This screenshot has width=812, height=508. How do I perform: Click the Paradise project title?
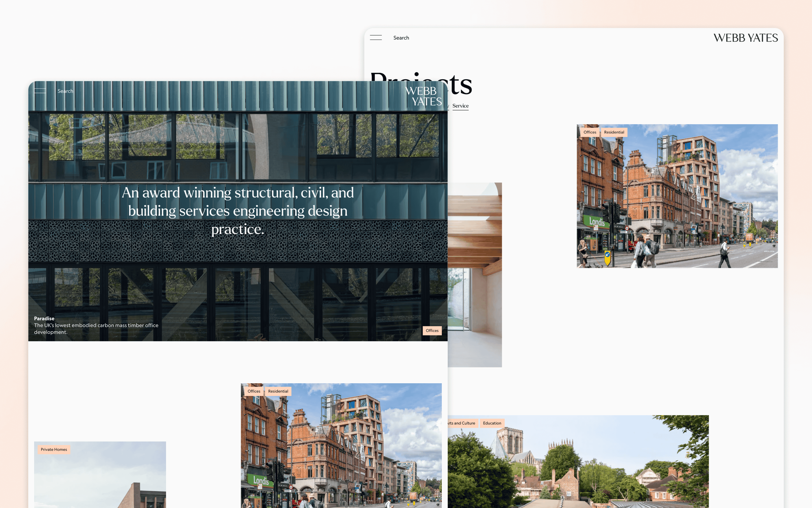pyautogui.click(x=44, y=318)
